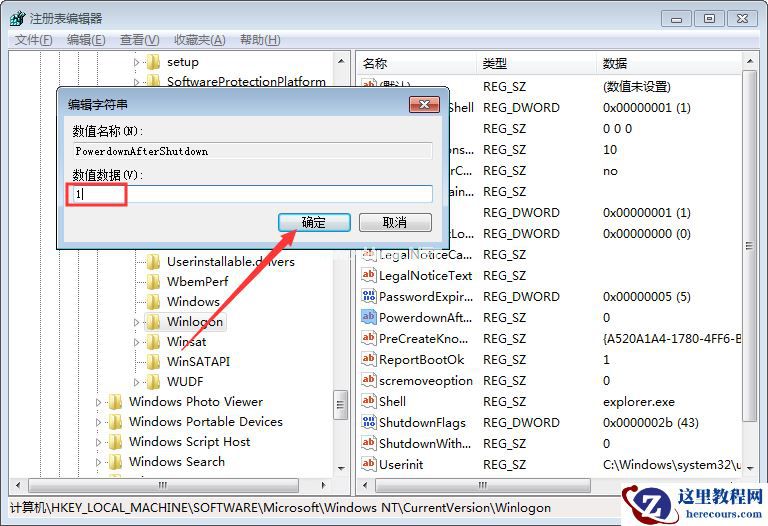Click the Shell string value icon
Image resolution: width=768 pixels, height=526 pixels.
pos(368,402)
